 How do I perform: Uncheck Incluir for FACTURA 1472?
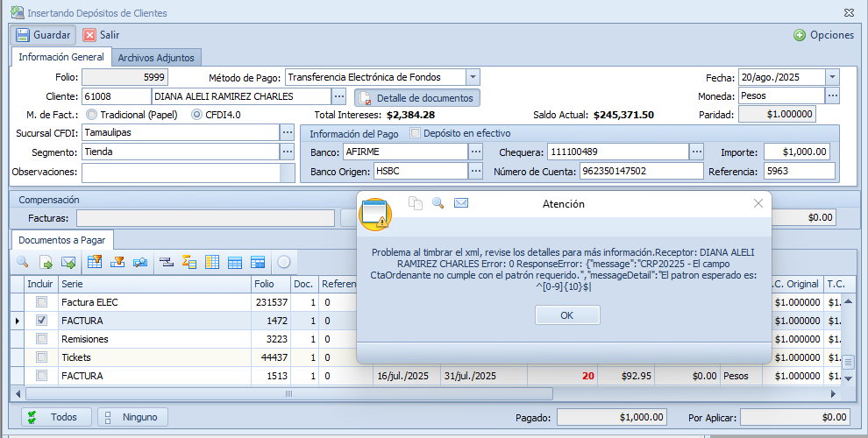[41, 321]
